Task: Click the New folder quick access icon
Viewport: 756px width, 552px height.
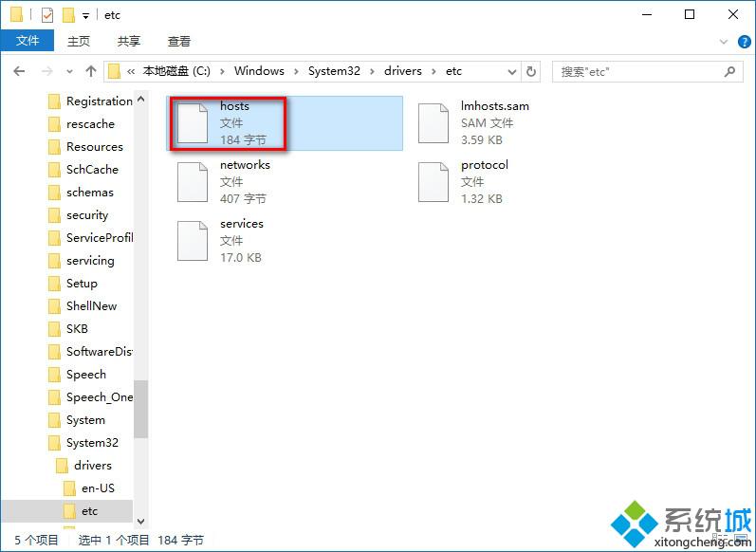Action: pos(68,15)
